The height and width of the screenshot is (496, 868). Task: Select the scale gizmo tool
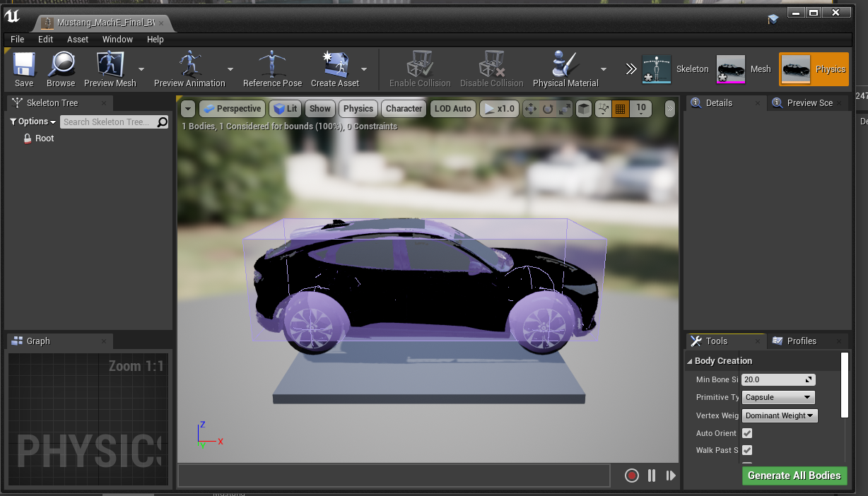click(x=565, y=109)
